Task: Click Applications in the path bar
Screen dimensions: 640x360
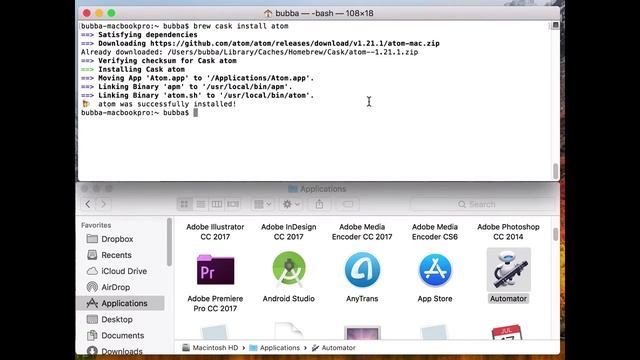Action: (274, 348)
